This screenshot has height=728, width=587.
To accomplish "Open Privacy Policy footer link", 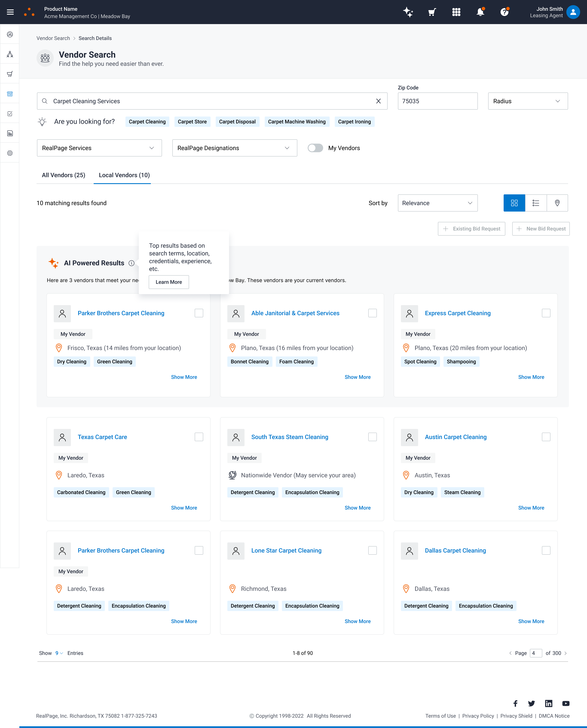I will coord(478,716).
